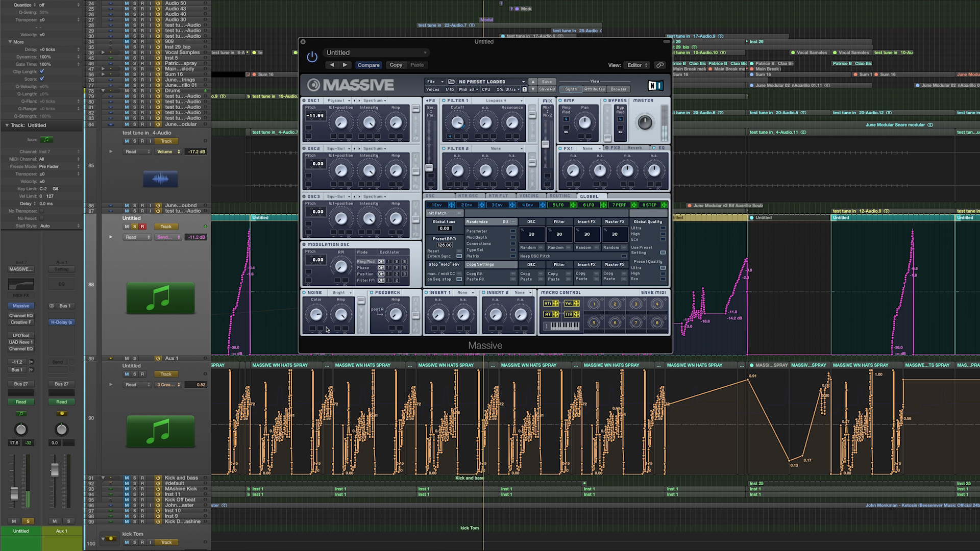Open the View Editor dropdown

638,65
